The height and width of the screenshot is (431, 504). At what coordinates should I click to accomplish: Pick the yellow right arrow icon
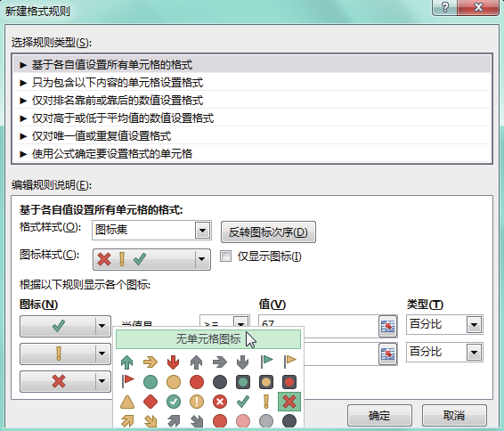150,362
